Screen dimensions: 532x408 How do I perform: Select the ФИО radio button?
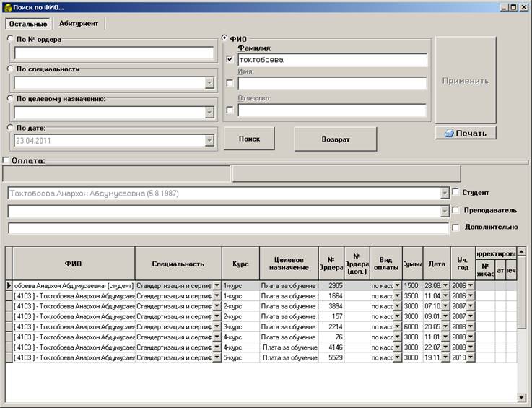pos(224,38)
